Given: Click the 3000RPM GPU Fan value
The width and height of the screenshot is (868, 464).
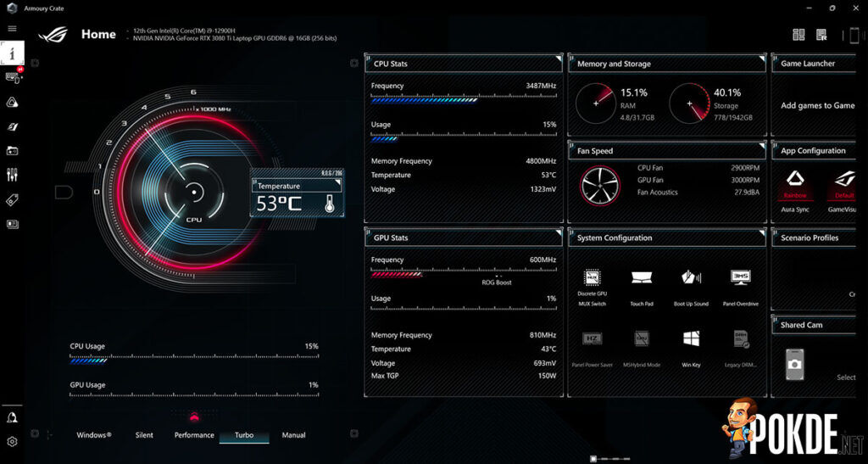Looking at the screenshot, I should click(x=745, y=180).
